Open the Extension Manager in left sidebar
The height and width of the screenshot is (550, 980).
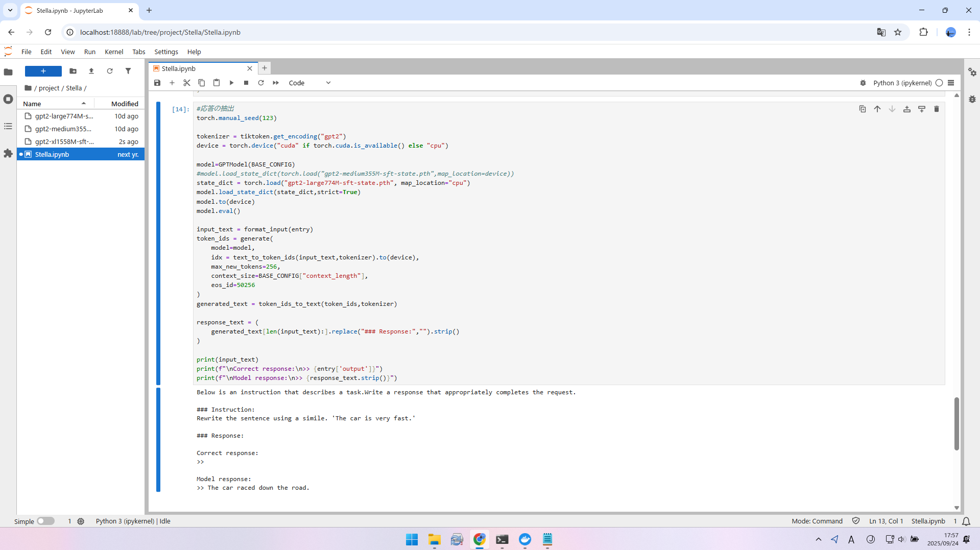click(8, 153)
